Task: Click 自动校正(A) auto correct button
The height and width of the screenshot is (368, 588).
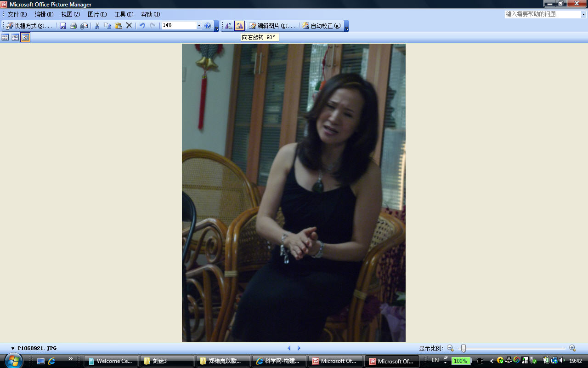Action: coord(322,26)
